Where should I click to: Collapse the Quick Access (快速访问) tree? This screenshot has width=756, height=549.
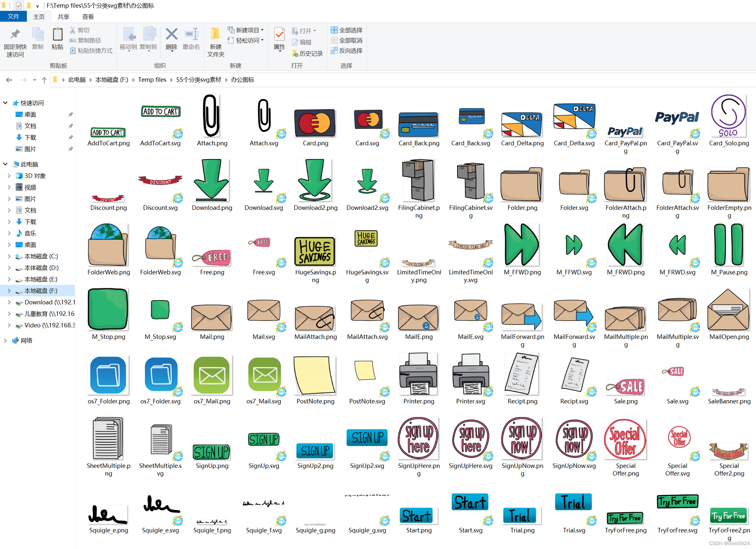tap(6, 103)
